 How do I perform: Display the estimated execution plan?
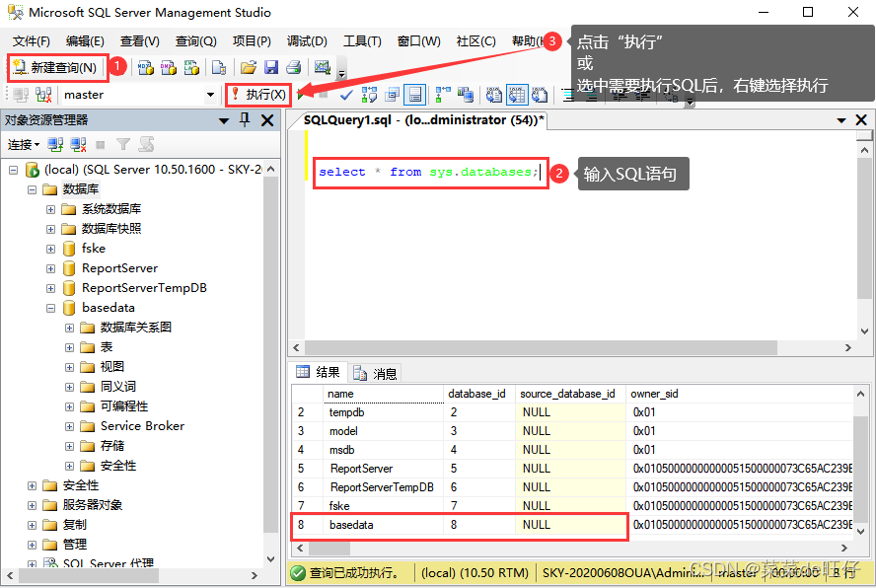(x=369, y=95)
